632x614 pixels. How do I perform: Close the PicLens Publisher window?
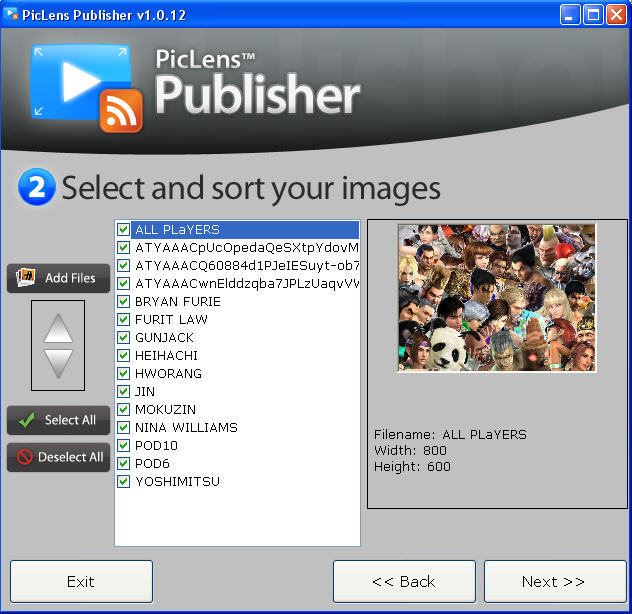pyautogui.click(x=617, y=15)
